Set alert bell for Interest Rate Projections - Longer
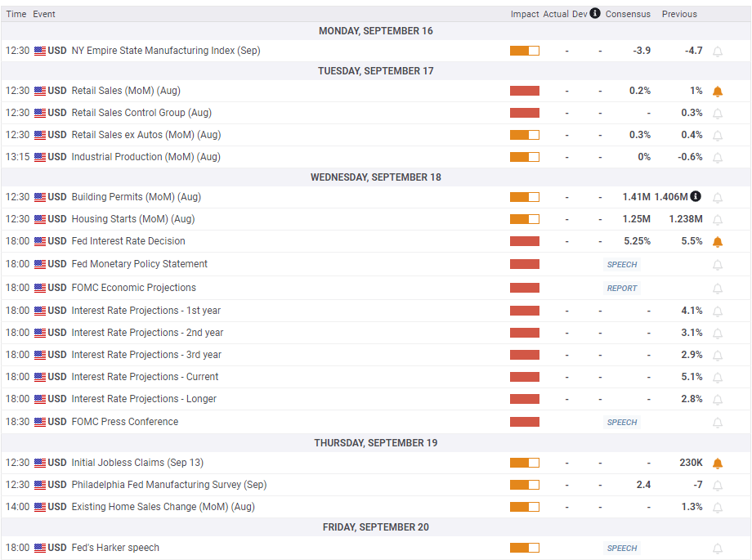The image size is (752, 560). (x=718, y=400)
